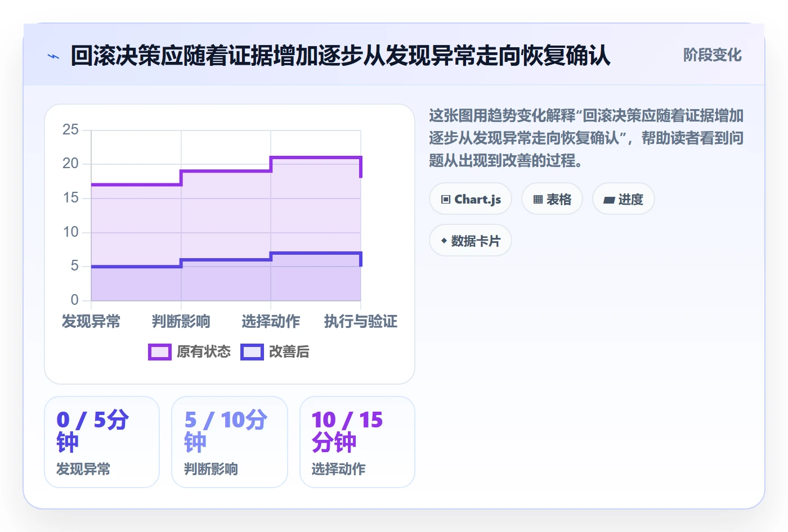Image resolution: width=788 pixels, height=532 pixels.
Task: Click the card title 回滚决策应随着证据增加…
Action: (341, 56)
